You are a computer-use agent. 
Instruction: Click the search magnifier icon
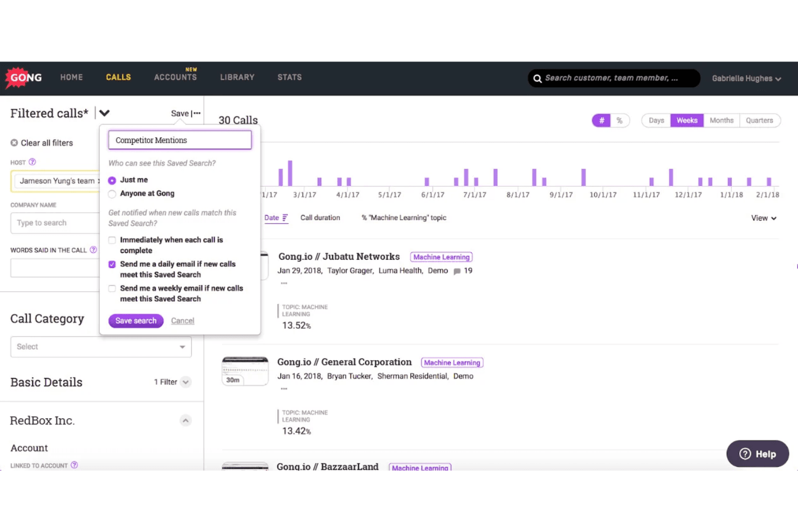click(x=538, y=79)
